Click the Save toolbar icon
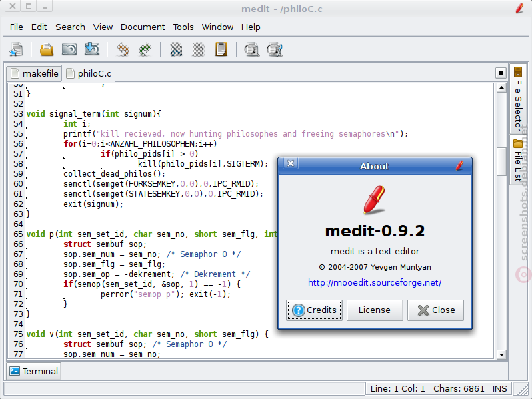The width and height of the screenshot is (532, 399). click(69, 49)
